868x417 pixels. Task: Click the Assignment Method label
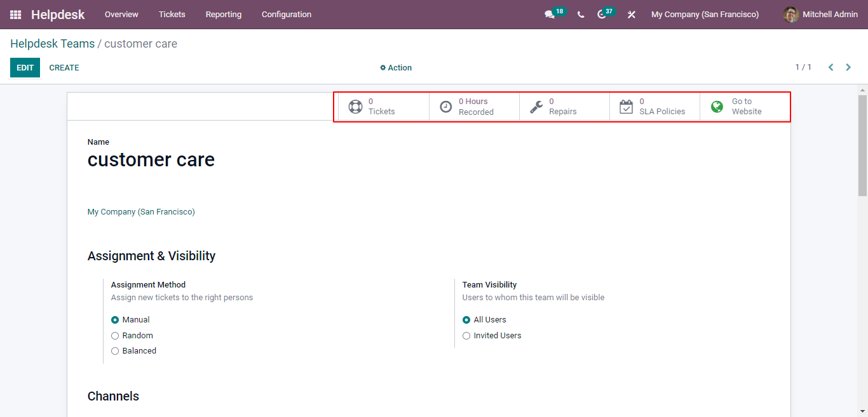coord(148,285)
